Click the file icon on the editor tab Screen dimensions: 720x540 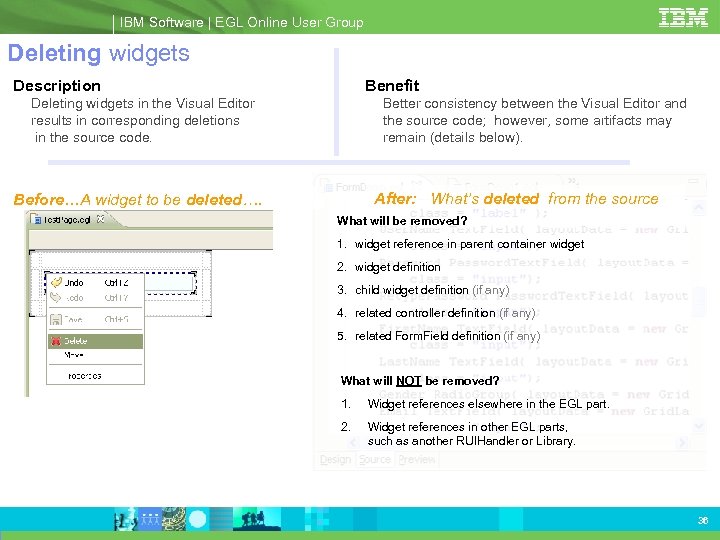pyautogui.click(x=36, y=219)
